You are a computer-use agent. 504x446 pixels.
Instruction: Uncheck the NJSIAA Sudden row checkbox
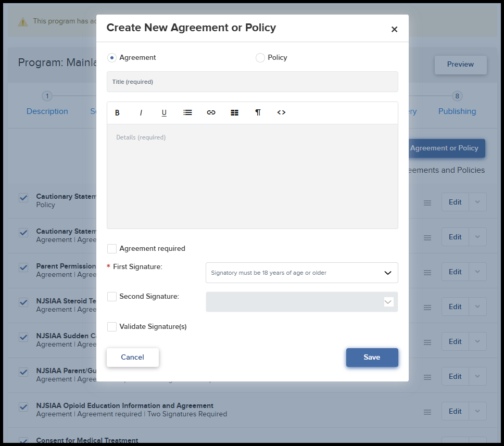(x=23, y=337)
